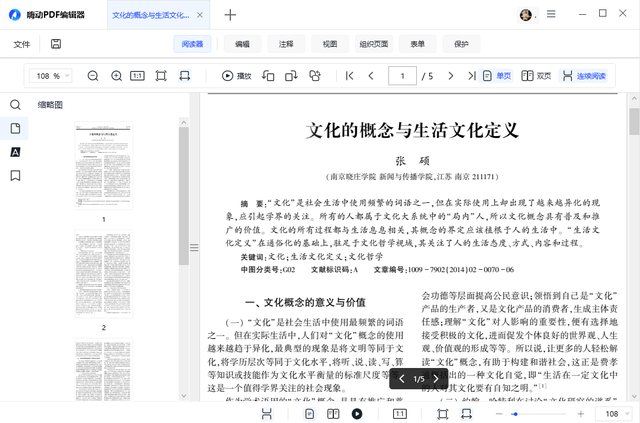
Task: Click document scrollbar up arrow
Action: [x=634, y=98]
